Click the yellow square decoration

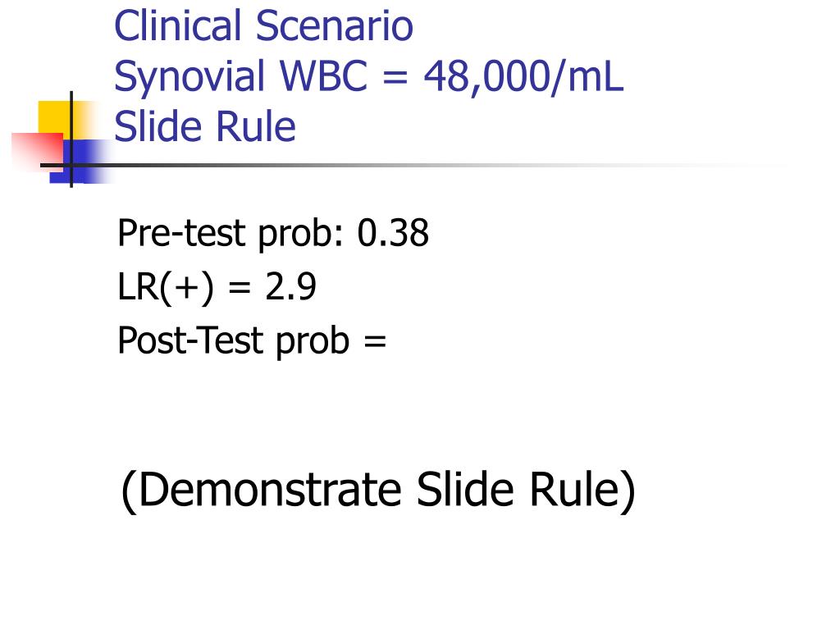click(x=57, y=119)
